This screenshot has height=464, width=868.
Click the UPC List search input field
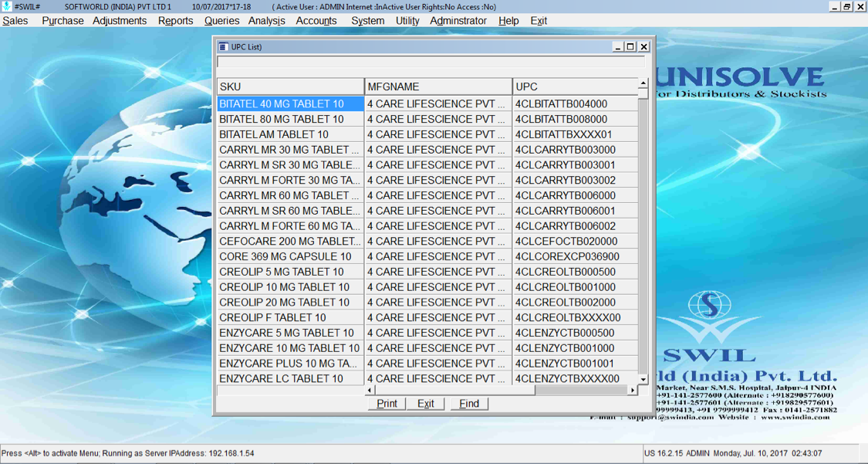coord(431,62)
